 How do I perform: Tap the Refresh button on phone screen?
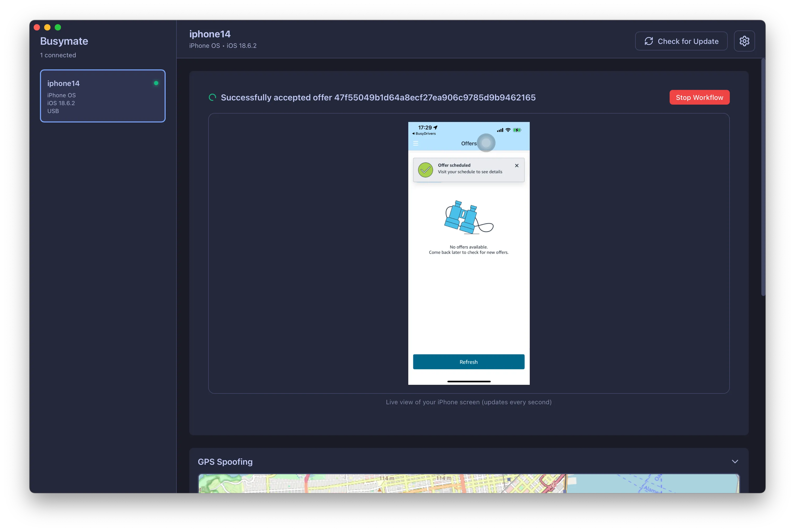point(468,362)
